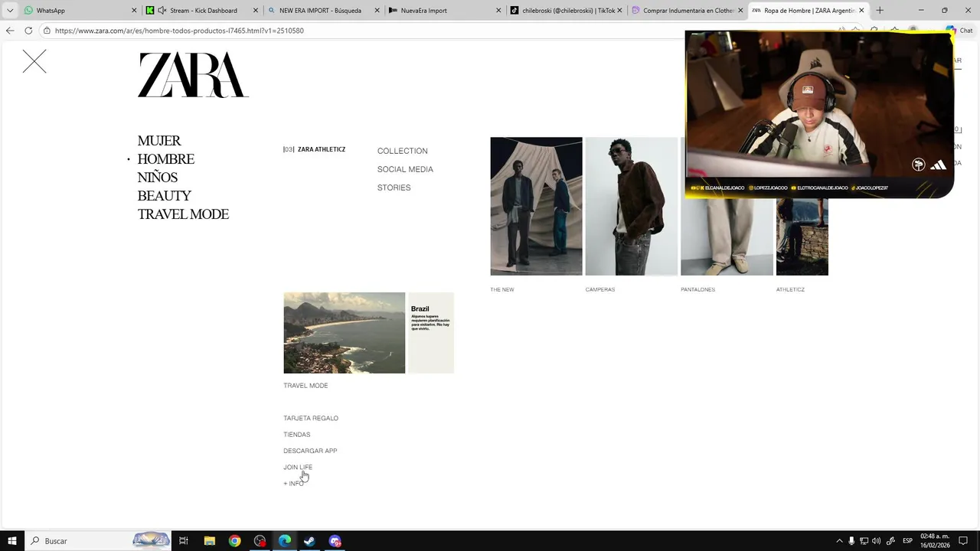Open the Brazil info card
The image size is (980, 551).
click(x=431, y=333)
